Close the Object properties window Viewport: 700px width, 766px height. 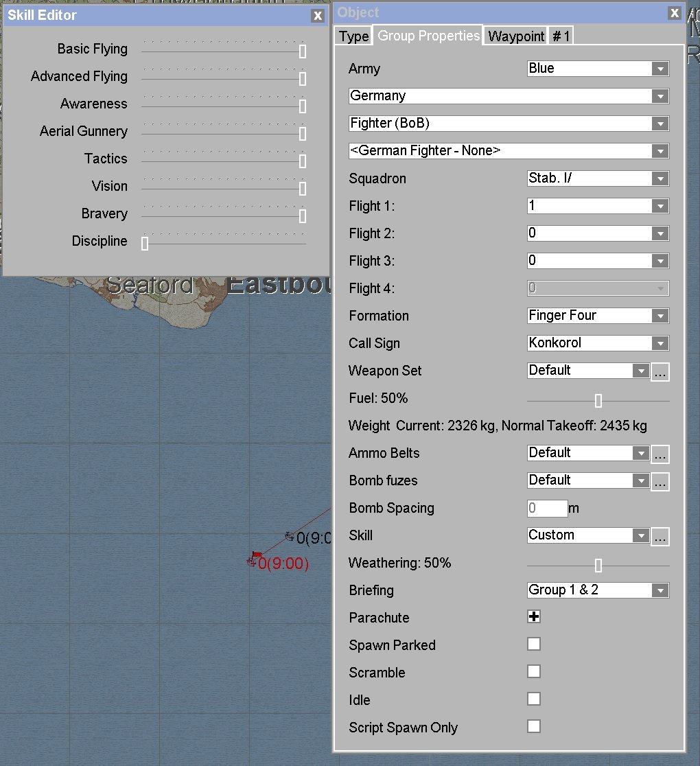675,13
